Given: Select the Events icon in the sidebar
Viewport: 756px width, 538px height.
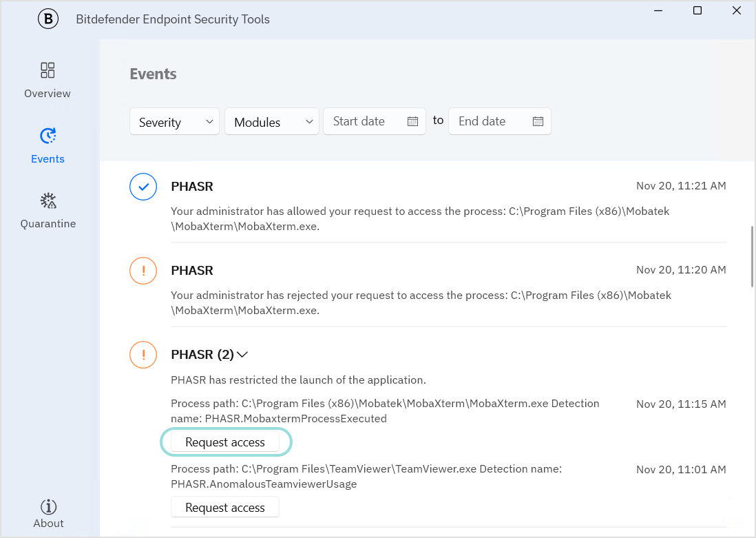Looking at the screenshot, I should click(48, 136).
